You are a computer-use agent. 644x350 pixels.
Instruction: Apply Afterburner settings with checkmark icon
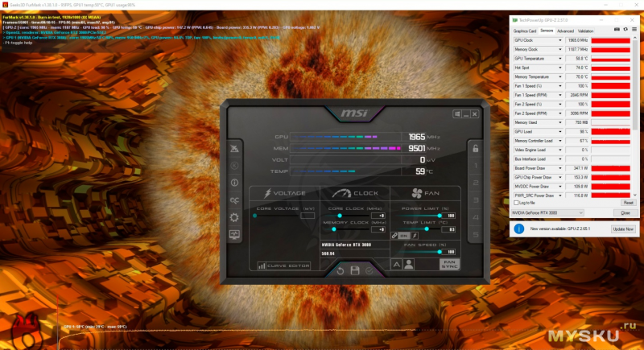[x=369, y=271]
